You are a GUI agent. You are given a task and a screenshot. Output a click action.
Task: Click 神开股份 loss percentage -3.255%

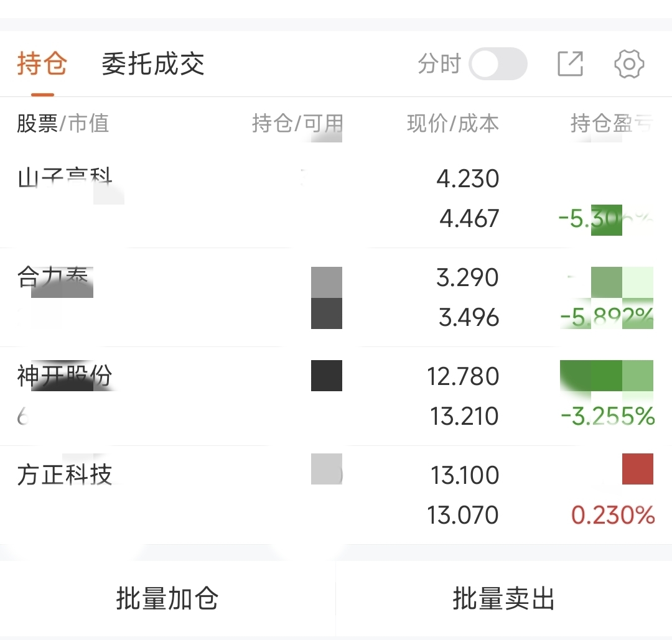tap(607, 416)
